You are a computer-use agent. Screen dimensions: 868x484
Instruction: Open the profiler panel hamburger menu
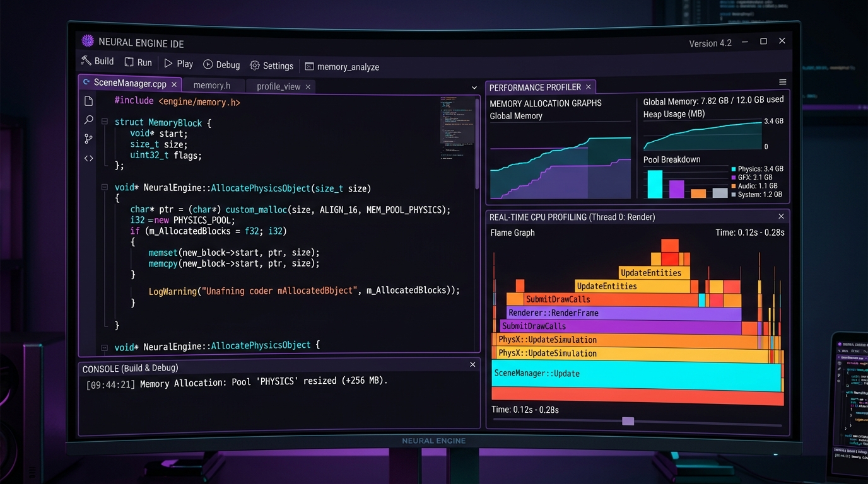tap(782, 82)
